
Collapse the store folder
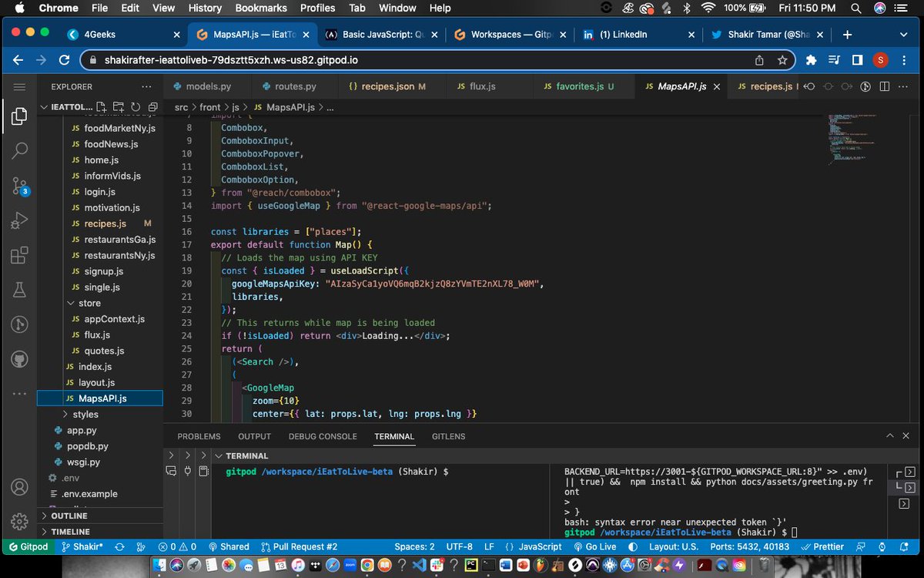[x=100, y=303]
